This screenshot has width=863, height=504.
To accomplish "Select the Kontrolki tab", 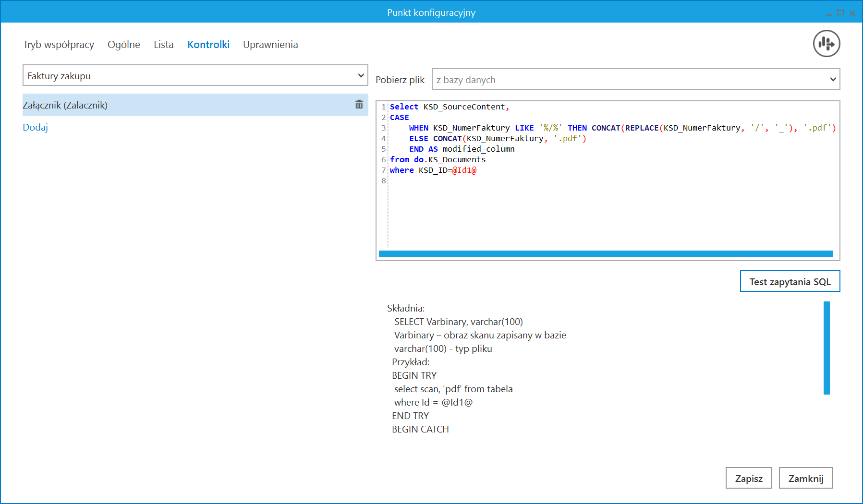I will pyautogui.click(x=208, y=45).
